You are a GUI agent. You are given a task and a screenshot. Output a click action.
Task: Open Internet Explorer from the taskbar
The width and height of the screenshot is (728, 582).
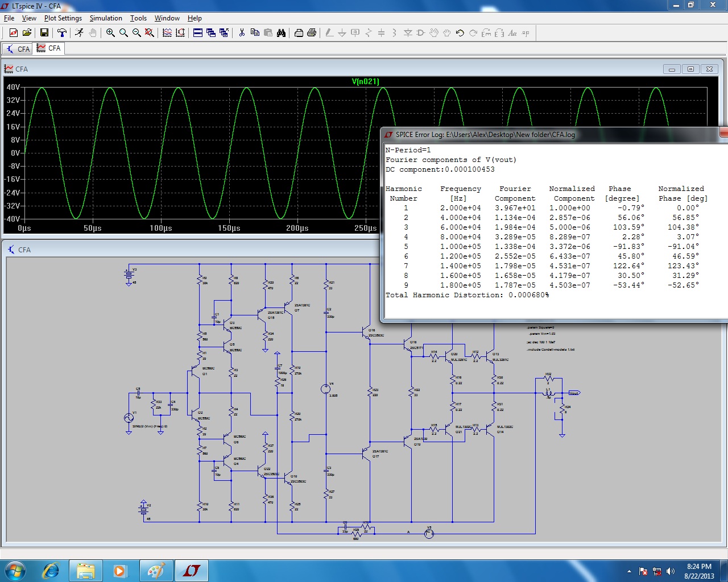pos(51,571)
